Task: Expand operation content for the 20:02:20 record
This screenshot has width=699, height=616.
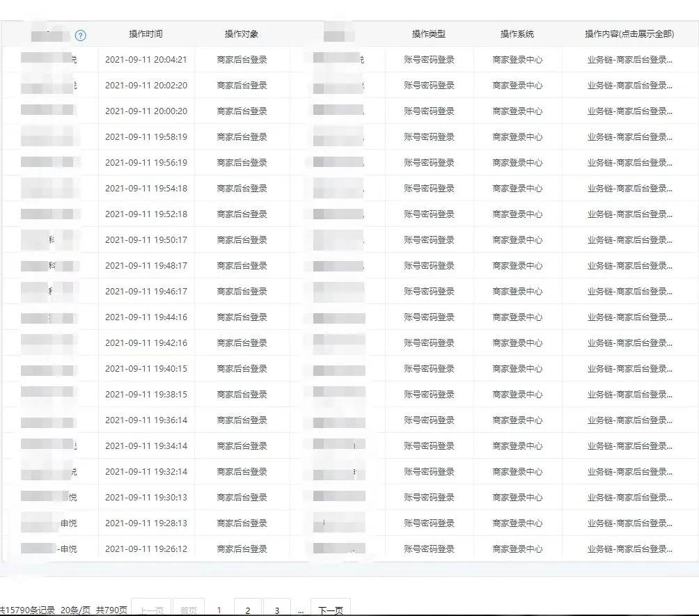Action: coord(629,85)
